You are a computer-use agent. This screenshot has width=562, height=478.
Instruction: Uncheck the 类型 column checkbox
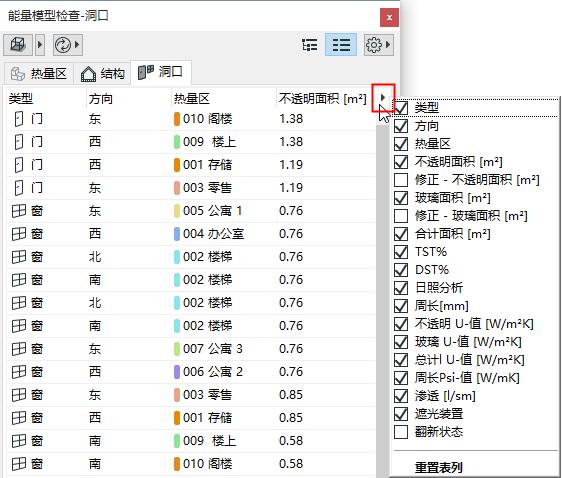(401, 107)
